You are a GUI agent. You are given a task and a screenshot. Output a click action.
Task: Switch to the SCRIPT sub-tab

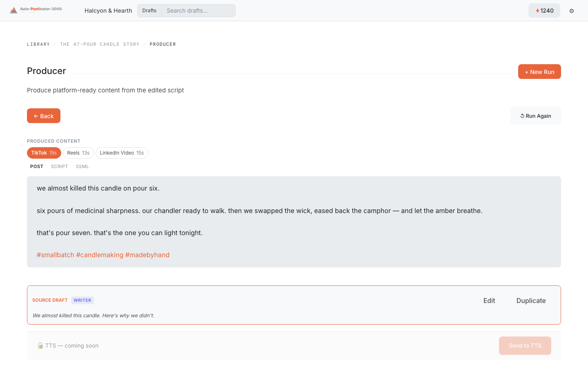[60, 166]
